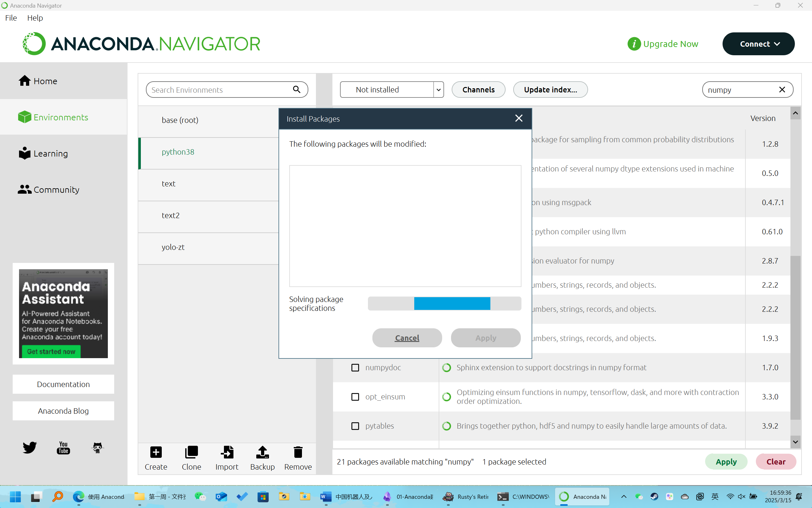Close the Install Packages dialog
Screen dimensions: 812x508
519,118
